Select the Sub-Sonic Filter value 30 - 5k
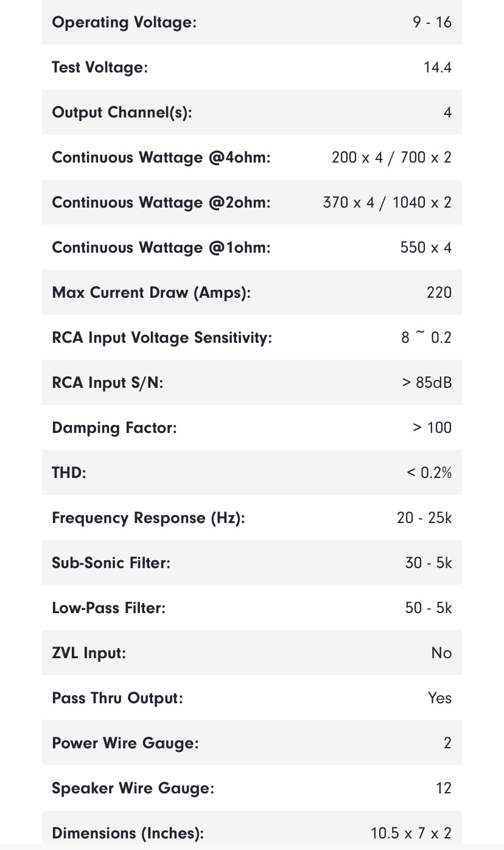504x850 pixels. 429,563
